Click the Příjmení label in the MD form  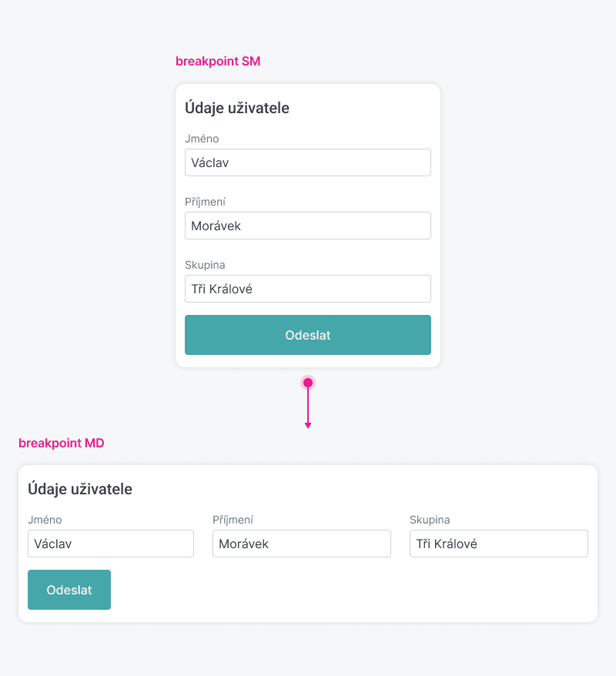coord(233,520)
